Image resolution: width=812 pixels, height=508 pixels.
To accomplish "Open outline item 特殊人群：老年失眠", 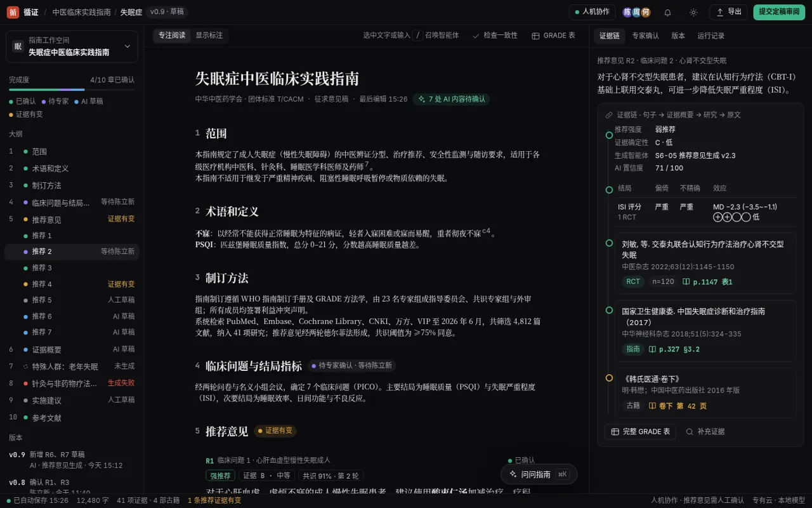I will [x=72, y=366].
